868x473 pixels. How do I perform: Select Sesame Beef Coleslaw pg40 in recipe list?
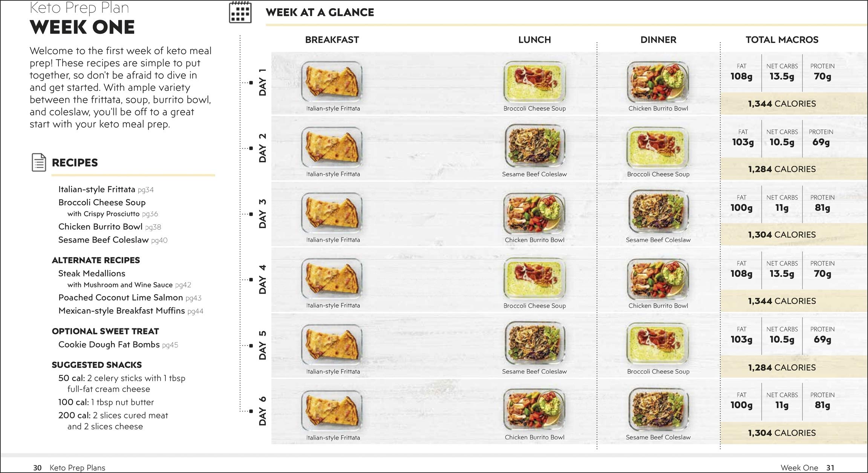pyautogui.click(x=112, y=240)
